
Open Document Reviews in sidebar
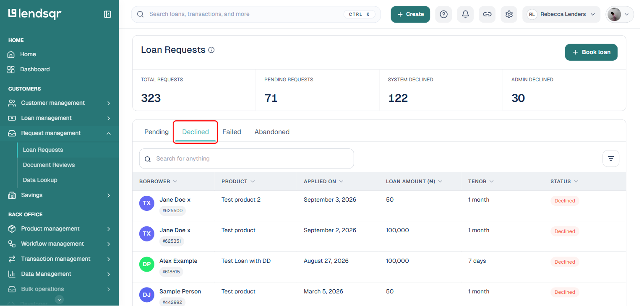[x=49, y=165]
